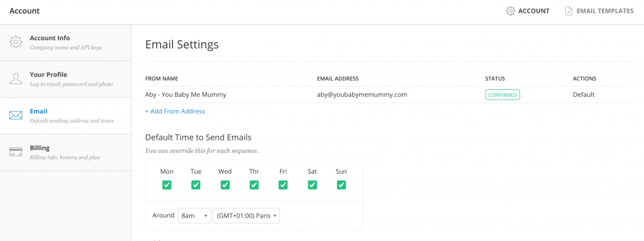The height and width of the screenshot is (241, 644).
Task: Toggle the Wed sending day checkbox
Action: (225, 185)
